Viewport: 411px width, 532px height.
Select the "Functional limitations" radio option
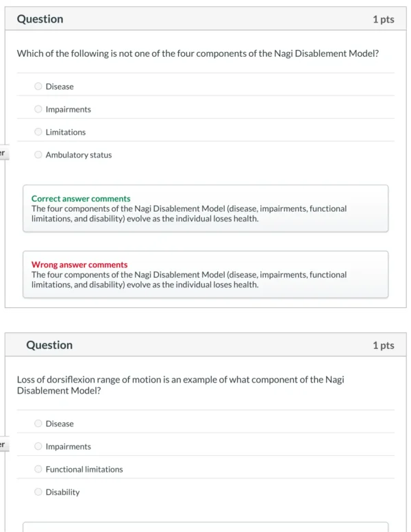(x=38, y=469)
